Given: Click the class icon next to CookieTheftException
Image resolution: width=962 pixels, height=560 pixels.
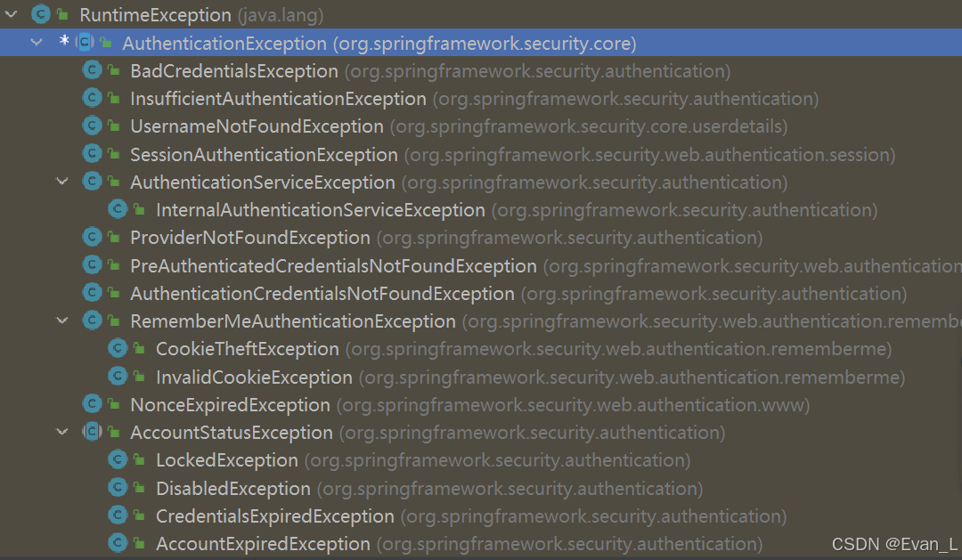Looking at the screenshot, I should pyautogui.click(x=118, y=348).
